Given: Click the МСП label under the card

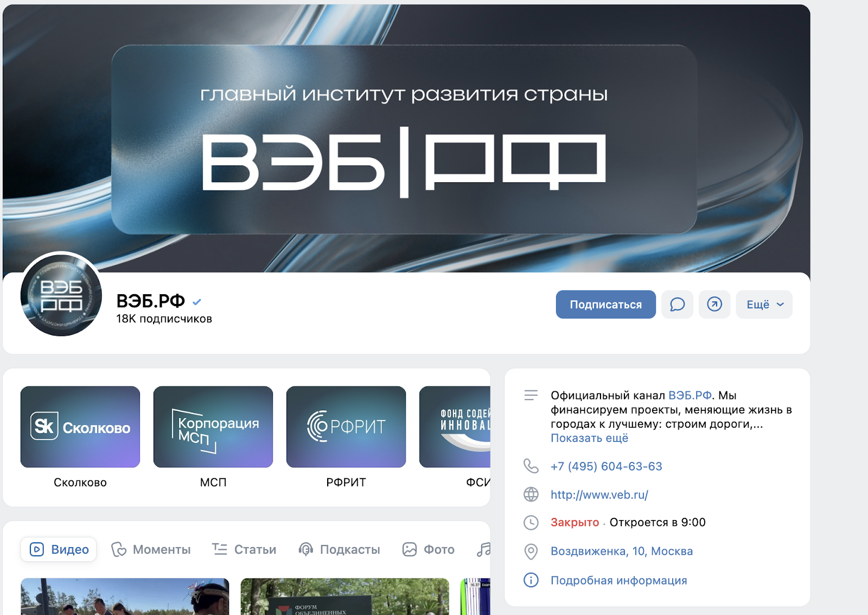Looking at the screenshot, I should click(213, 482).
